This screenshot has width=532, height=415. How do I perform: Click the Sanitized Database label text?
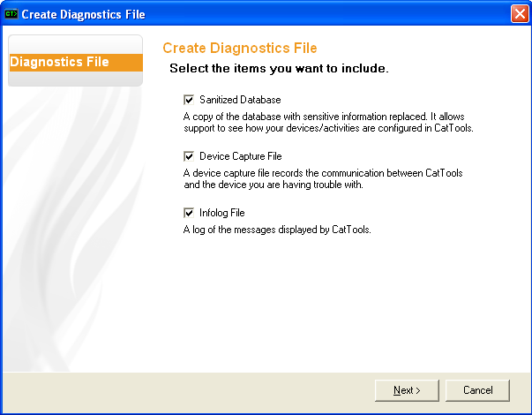240,100
